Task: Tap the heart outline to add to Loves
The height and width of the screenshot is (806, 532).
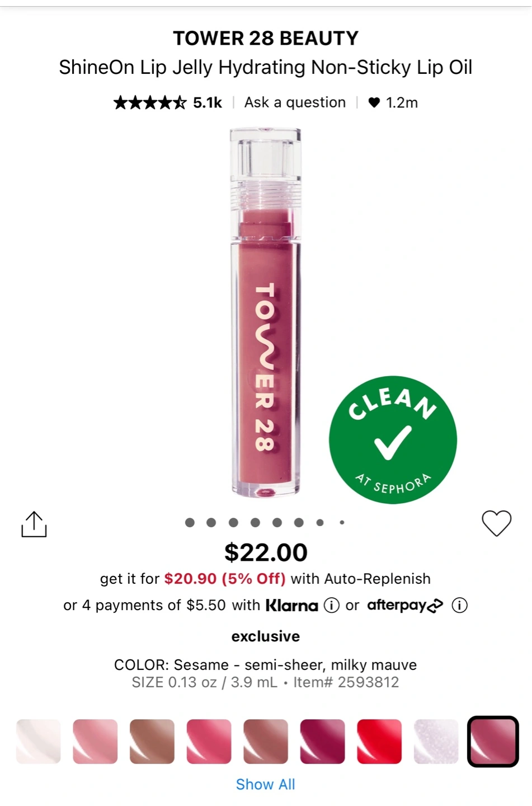Action: click(496, 524)
